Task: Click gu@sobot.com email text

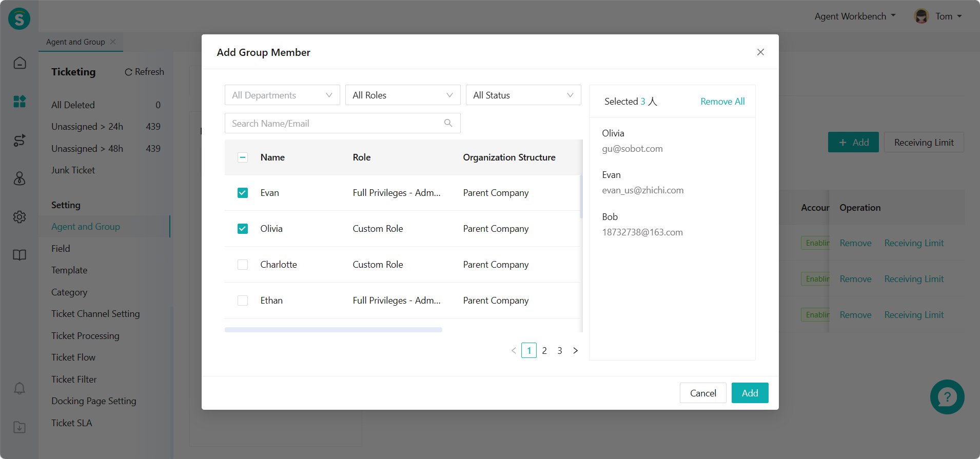Action: coord(632,148)
